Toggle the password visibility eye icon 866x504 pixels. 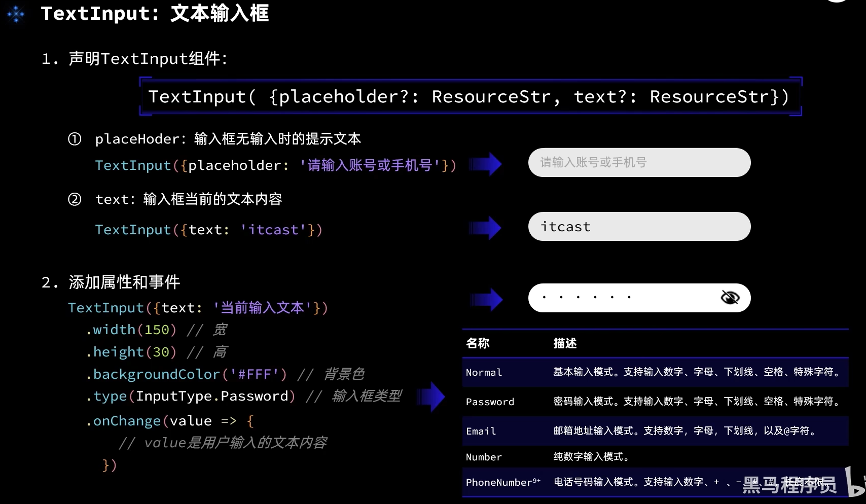point(730,298)
